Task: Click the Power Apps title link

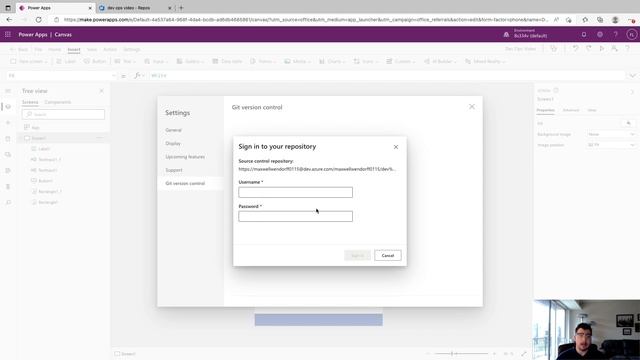Action: [33, 35]
